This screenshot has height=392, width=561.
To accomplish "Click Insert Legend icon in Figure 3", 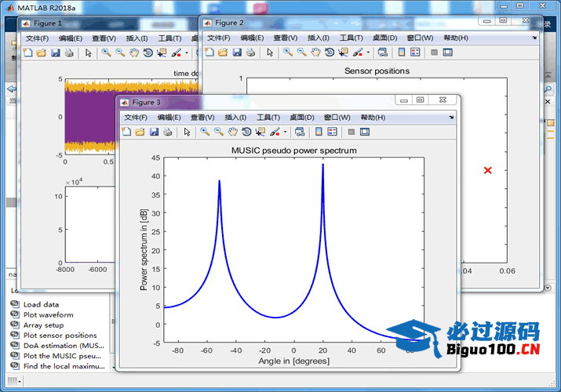I will click(x=332, y=132).
